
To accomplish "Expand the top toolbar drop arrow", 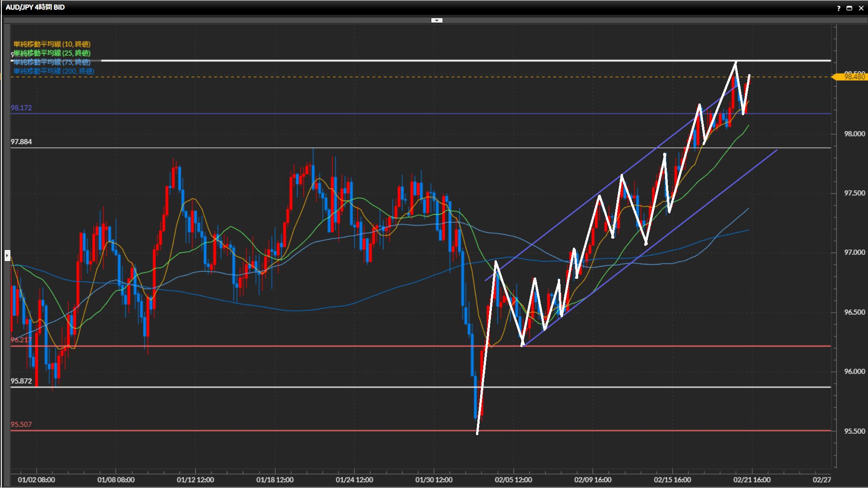I will (437, 20).
